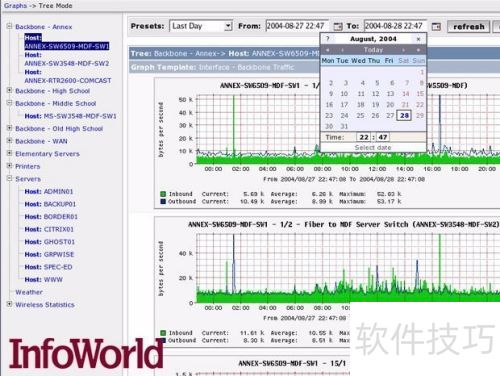The height and width of the screenshot is (376, 500).
Task: Select the Today option in calendar
Action: click(x=373, y=50)
